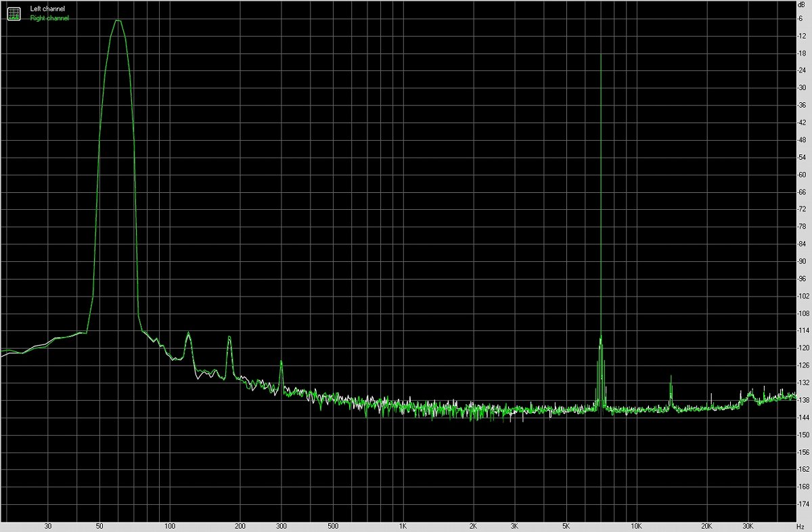The image size is (812, 532).
Task: Click the small peak near 14 kHz
Action: tap(671, 377)
